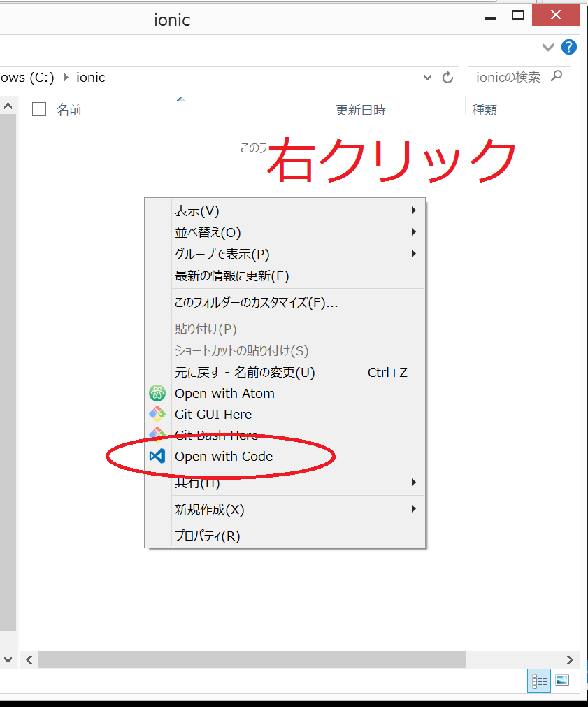Click the Visual Studio Code icon in menu
The height and width of the screenshot is (707, 588).
[x=157, y=457]
